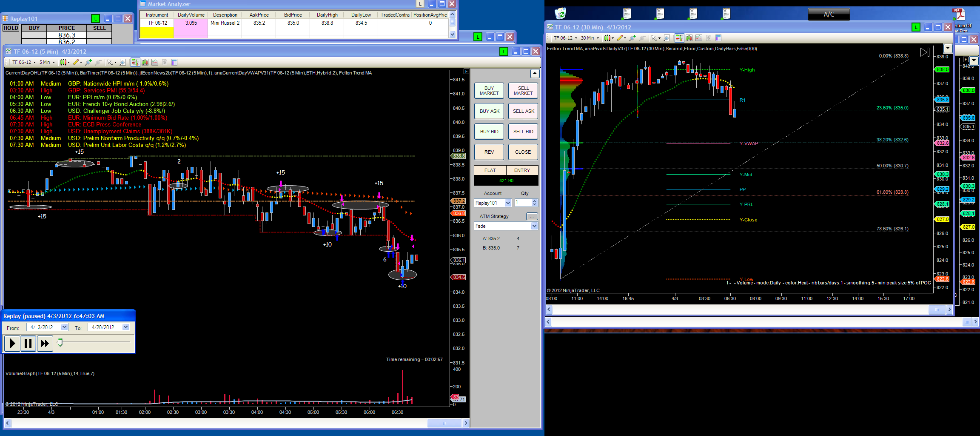This screenshot has width=980, height=436.
Task: Click SELL MARKET button
Action: click(x=523, y=91)
